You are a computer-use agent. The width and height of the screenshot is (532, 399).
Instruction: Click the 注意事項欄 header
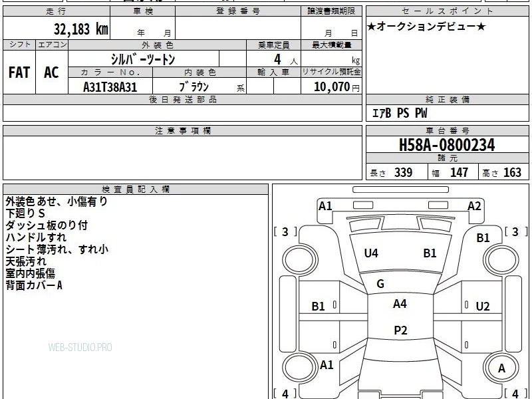click(182, 130)
